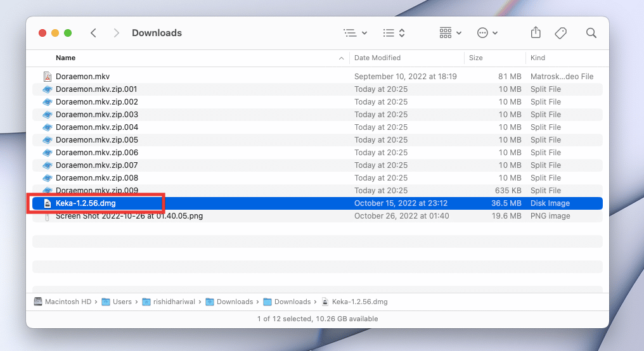
Task: Click the status text 1 of 12 selected
Action: (x=284, y=319)
